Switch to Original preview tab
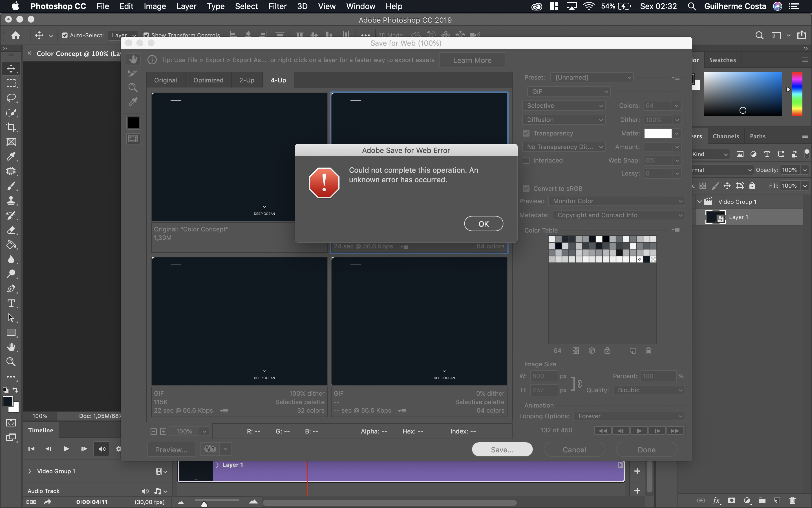 (x=166, y=80)
